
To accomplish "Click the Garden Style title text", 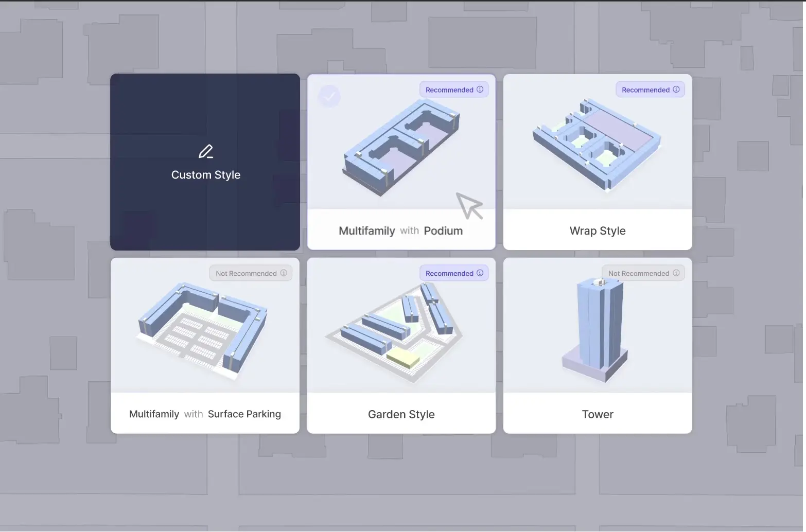I will [401, 415].
